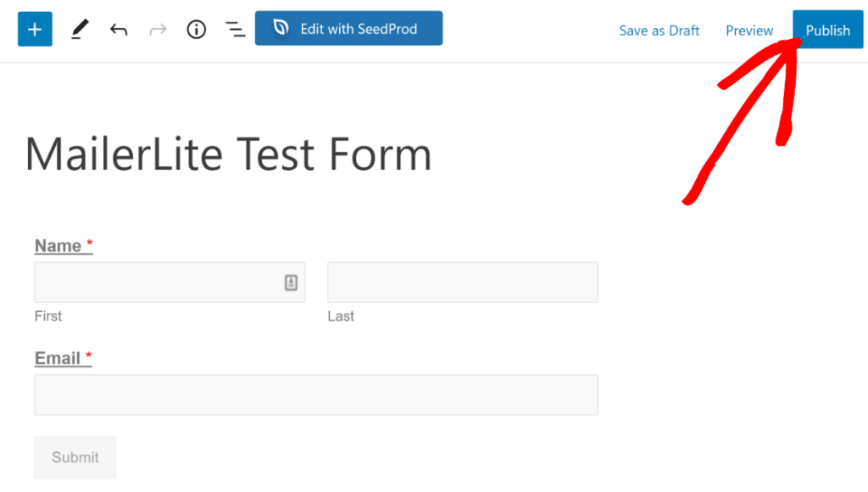Open the List View outline
The width and height of the screenshot is (868, 492).
(235, 29)
